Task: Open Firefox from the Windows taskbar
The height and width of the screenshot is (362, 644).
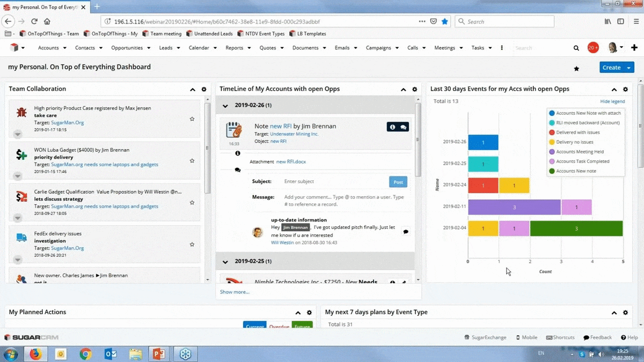Action: [x=35, y=354]
